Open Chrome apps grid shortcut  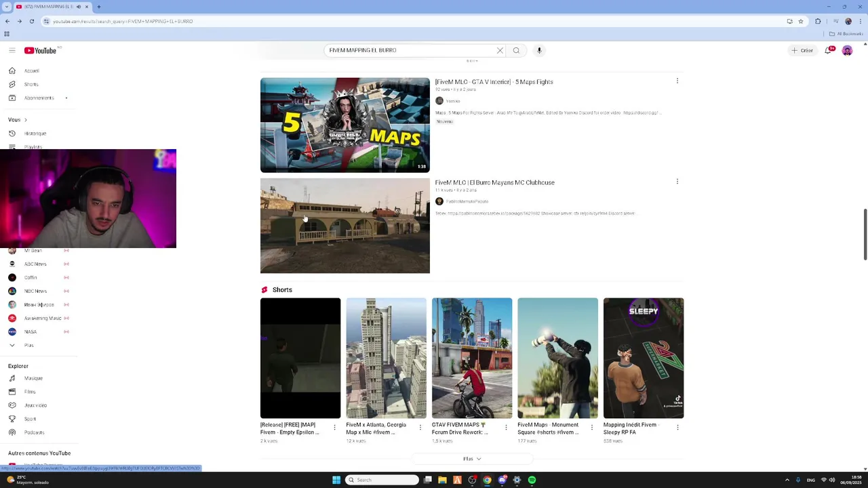(x=7, y=34)
